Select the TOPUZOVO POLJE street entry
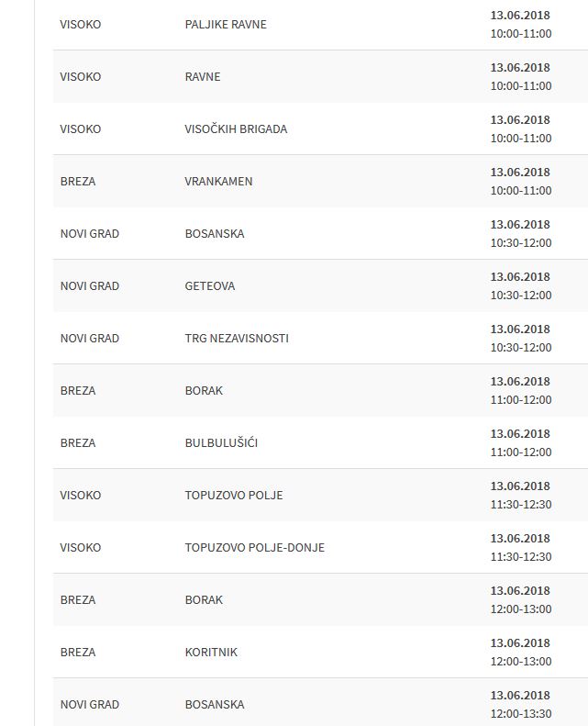The width and height of the screenshot is (588, 726). pos(234,496)
